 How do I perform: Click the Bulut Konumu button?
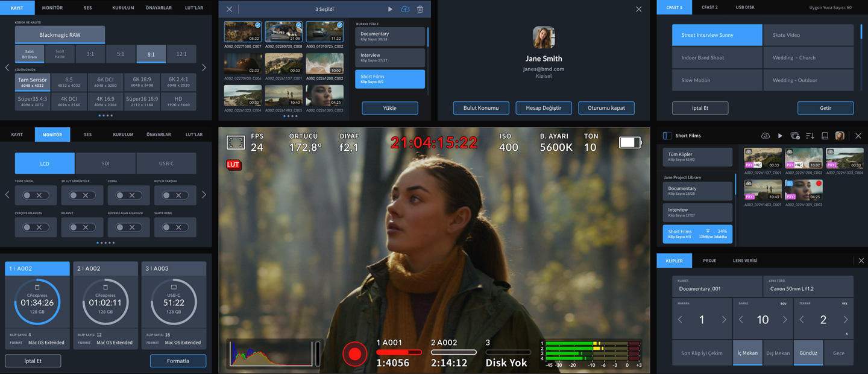click(481, 108)
